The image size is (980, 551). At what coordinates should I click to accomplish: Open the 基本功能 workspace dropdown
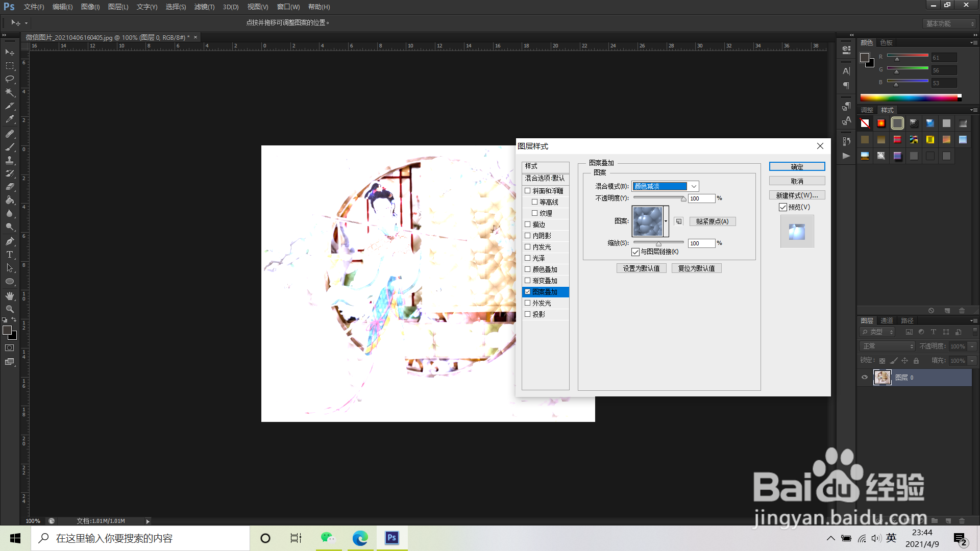(x=949, y=23)
